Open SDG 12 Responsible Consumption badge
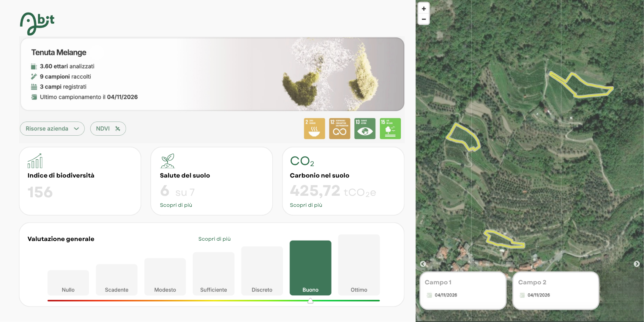 [x=339, y=128]
